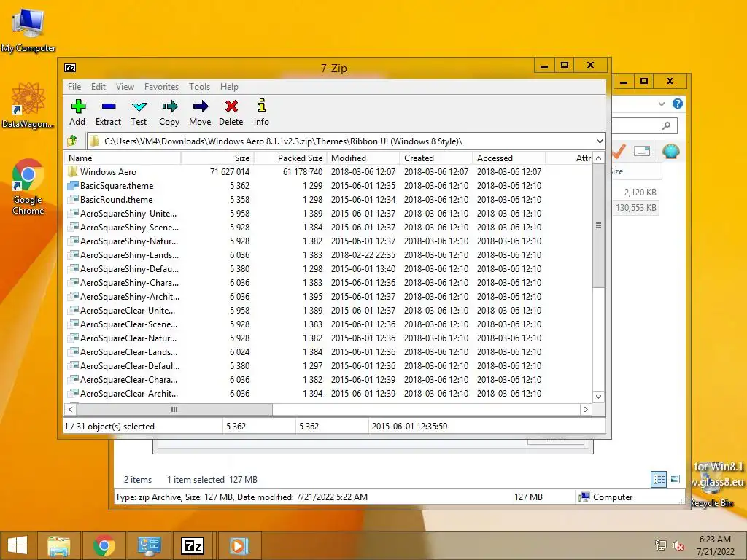Click the search magnifier in Explorer window

point(666,125)
